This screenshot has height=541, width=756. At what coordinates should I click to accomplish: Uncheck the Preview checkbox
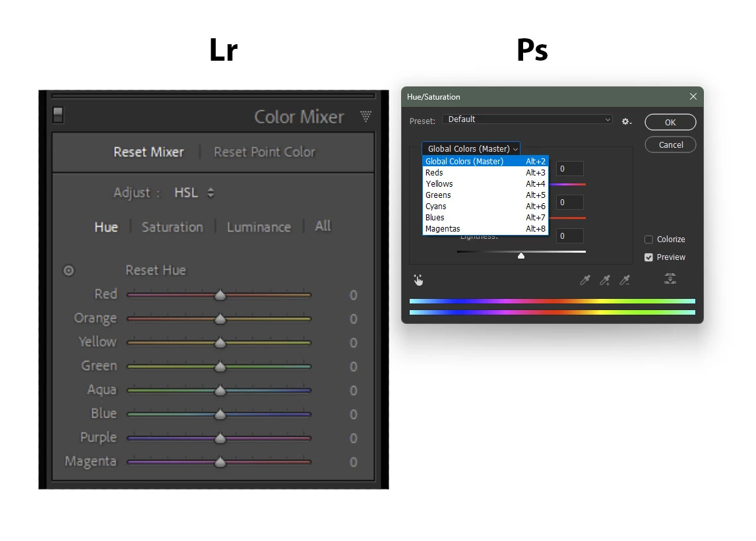(648, 257)
